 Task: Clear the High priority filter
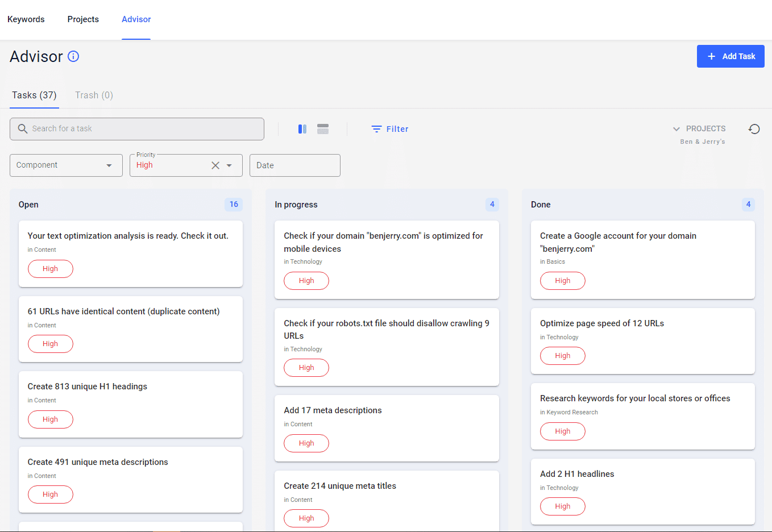tap(215, 165)
